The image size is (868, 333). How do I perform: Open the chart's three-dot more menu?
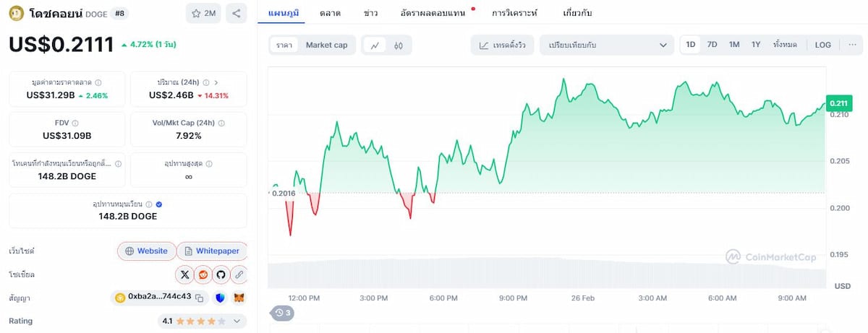[851, 45]
